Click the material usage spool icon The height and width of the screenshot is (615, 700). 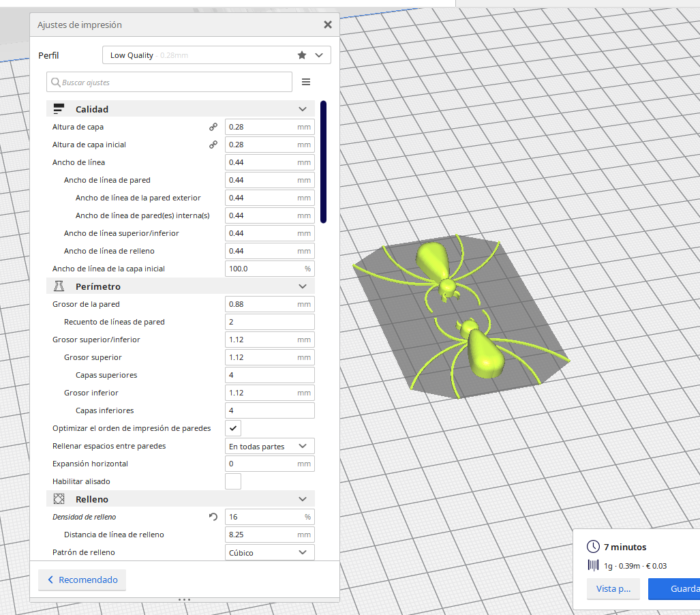pos(593,565)
